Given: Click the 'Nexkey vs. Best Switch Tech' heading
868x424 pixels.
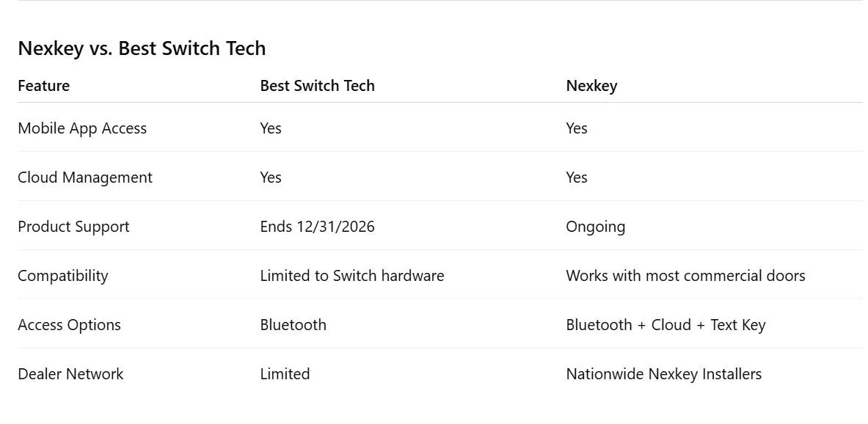Looking at the screenshot, I should point(142,48).
